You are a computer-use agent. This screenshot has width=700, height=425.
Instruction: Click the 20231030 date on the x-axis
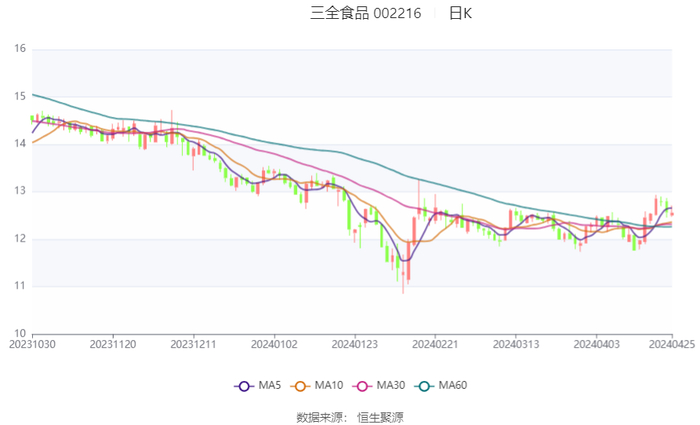33,343
